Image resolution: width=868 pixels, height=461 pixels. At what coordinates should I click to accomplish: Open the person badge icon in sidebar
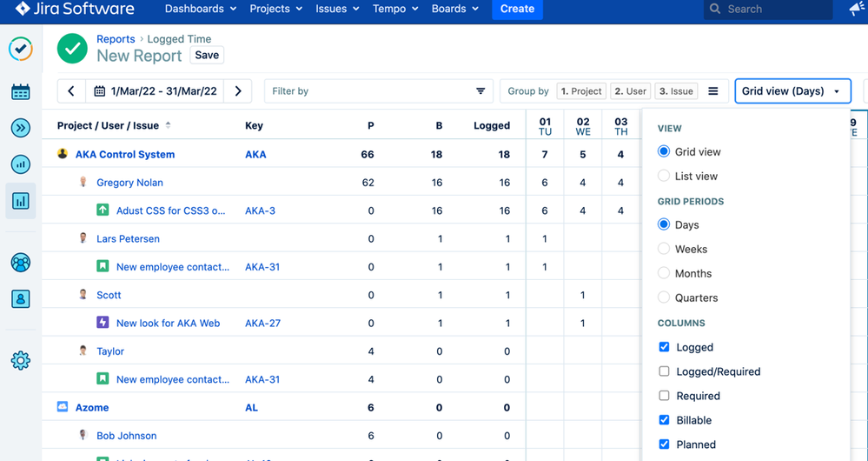21,299
